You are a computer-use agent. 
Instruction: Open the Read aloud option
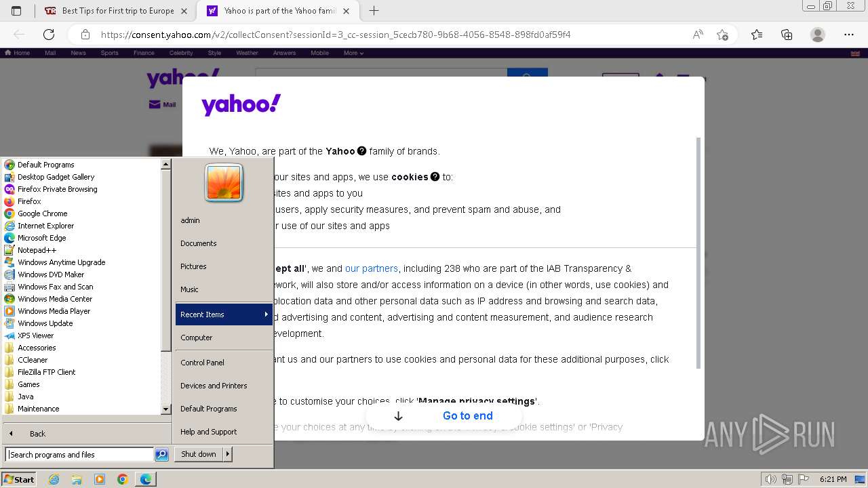[697, 35]
